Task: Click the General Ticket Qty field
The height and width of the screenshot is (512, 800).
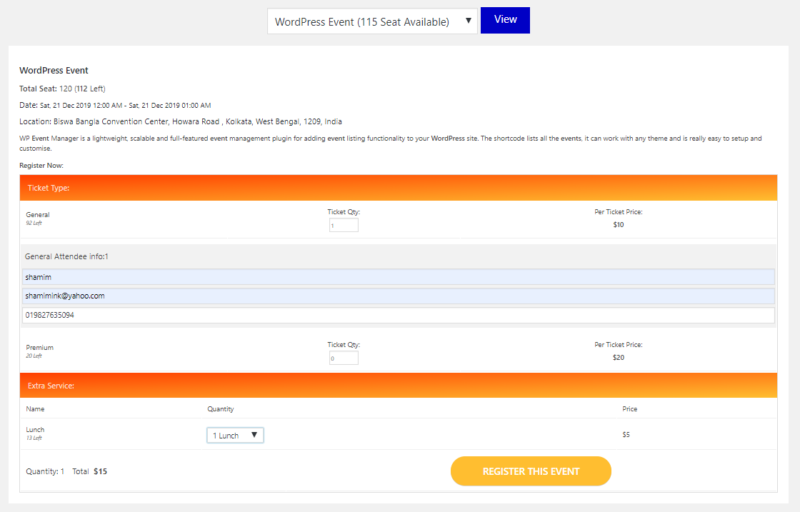Action: 343,225
